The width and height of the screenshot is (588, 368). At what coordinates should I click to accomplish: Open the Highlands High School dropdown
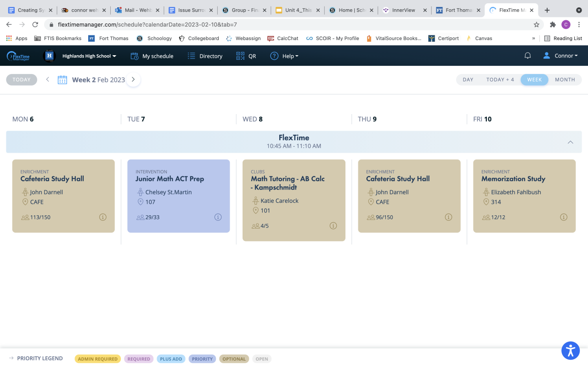pyautogui.click(x=89, y=56)
